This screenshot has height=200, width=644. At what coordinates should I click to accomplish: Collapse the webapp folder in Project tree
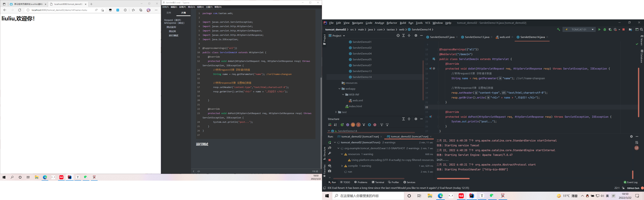(x=339, y=89)
